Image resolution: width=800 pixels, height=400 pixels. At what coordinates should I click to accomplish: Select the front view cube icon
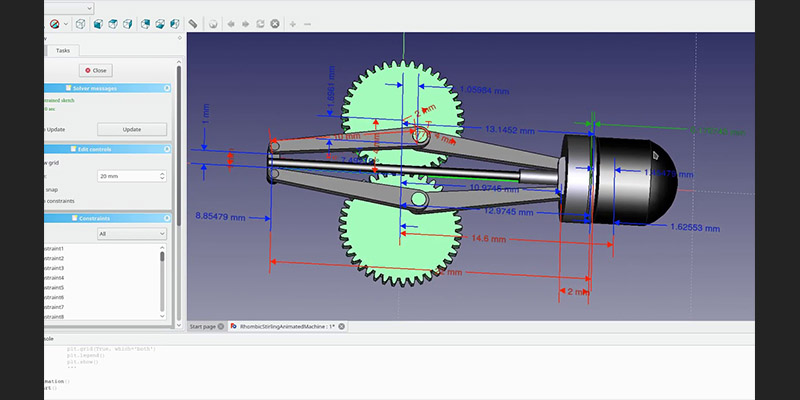pos(97,23)
